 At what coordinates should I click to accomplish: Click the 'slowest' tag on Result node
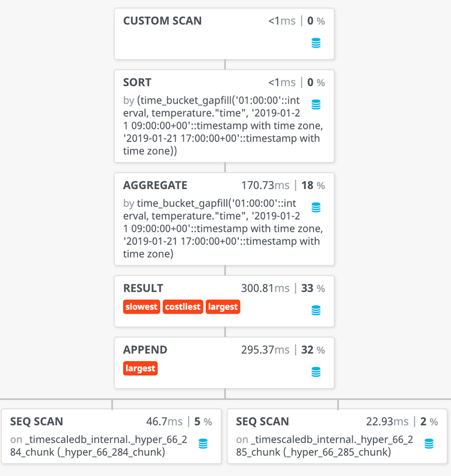[141, 307]
